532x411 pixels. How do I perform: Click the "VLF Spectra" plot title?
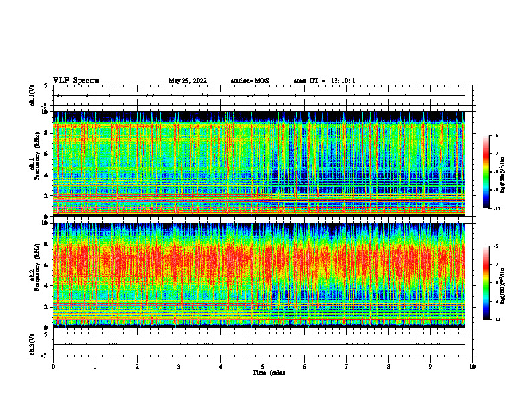(x=76, y=81)
